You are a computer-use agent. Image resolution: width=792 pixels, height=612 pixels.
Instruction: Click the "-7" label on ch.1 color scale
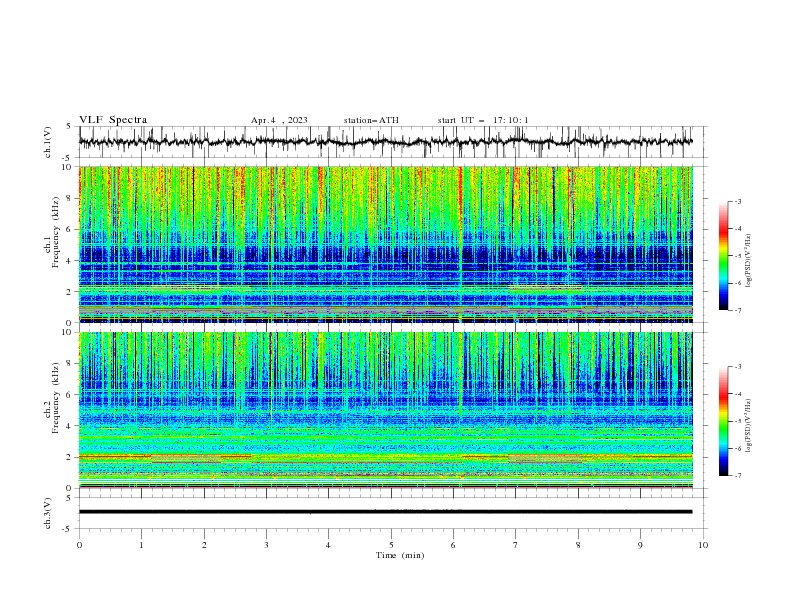pos(737,310)
